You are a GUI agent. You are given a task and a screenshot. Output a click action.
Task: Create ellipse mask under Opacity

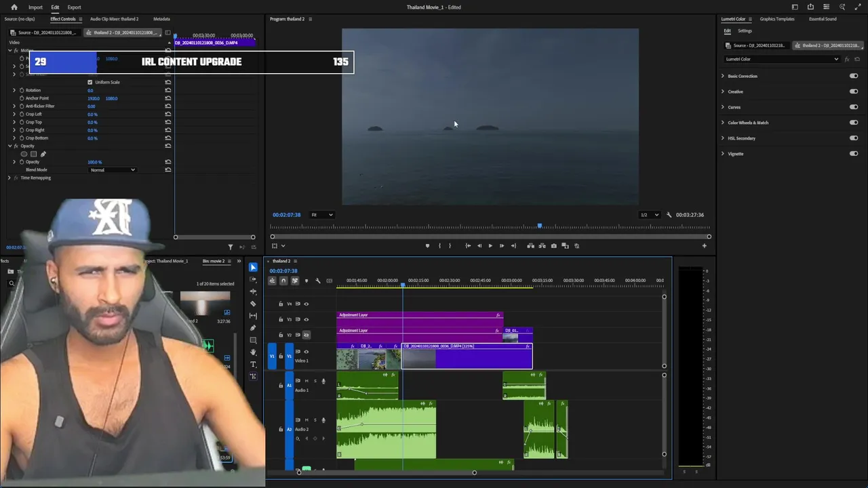[24, 154]
